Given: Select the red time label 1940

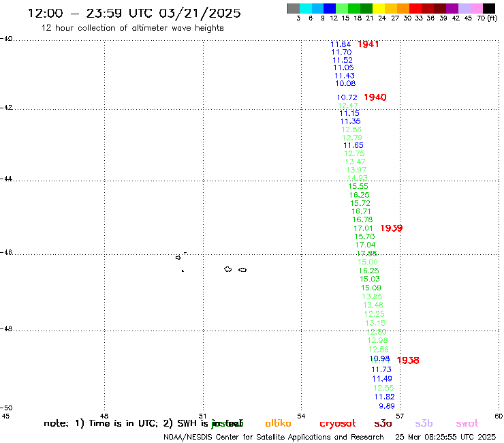Looking at the screenshot, I should (375, 97).
